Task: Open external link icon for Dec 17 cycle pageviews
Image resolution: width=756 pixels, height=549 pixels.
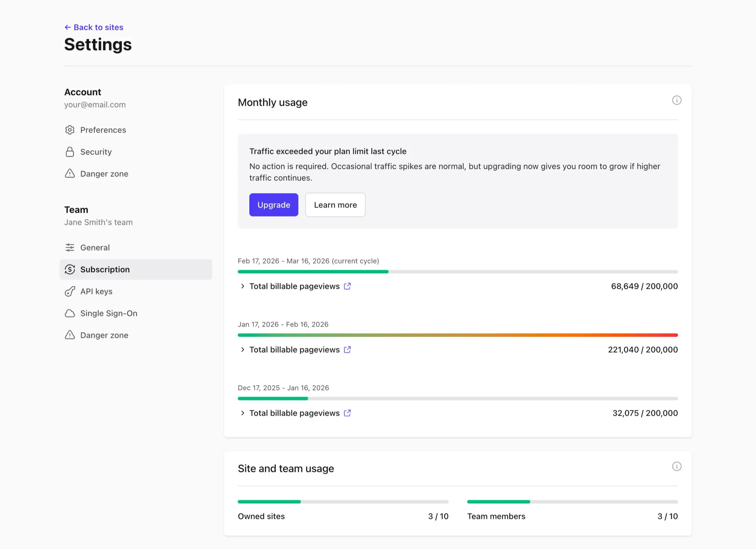Action: point(347,413)
